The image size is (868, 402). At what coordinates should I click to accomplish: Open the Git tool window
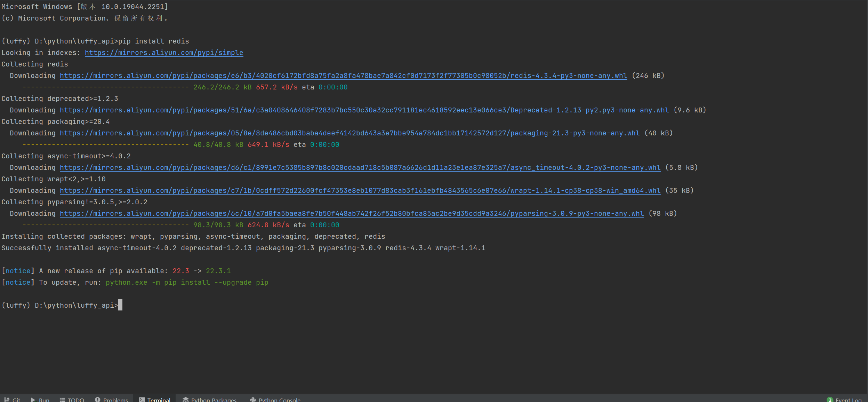[x=13, y=400]
